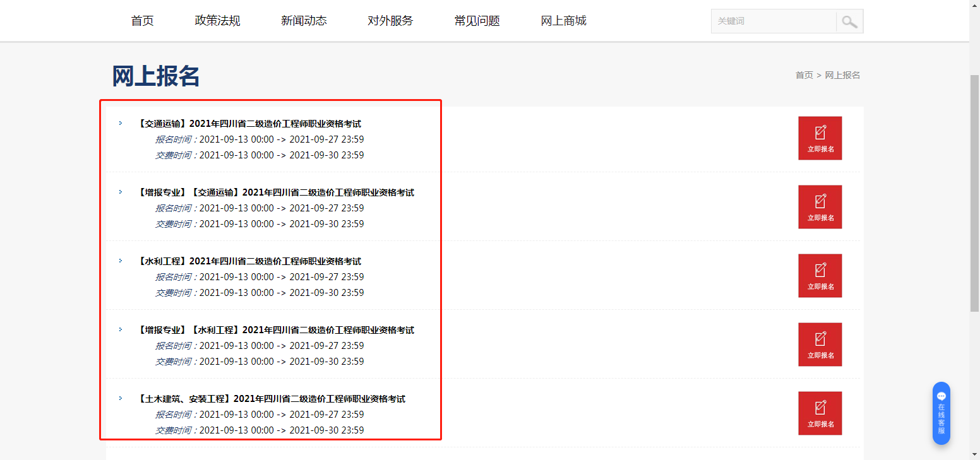Click 立即报名 for first 水利工程 exam
This screenshot has width=980, height=460.
point(820,276)
